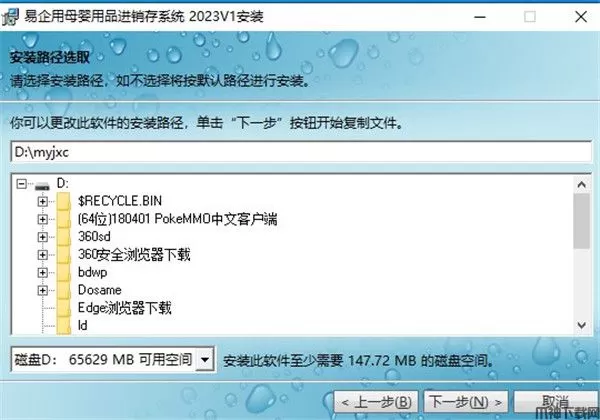The width and height of the screenshot is (600, 420).
Task: Click the D: drive icon
Action: [42, 186]
